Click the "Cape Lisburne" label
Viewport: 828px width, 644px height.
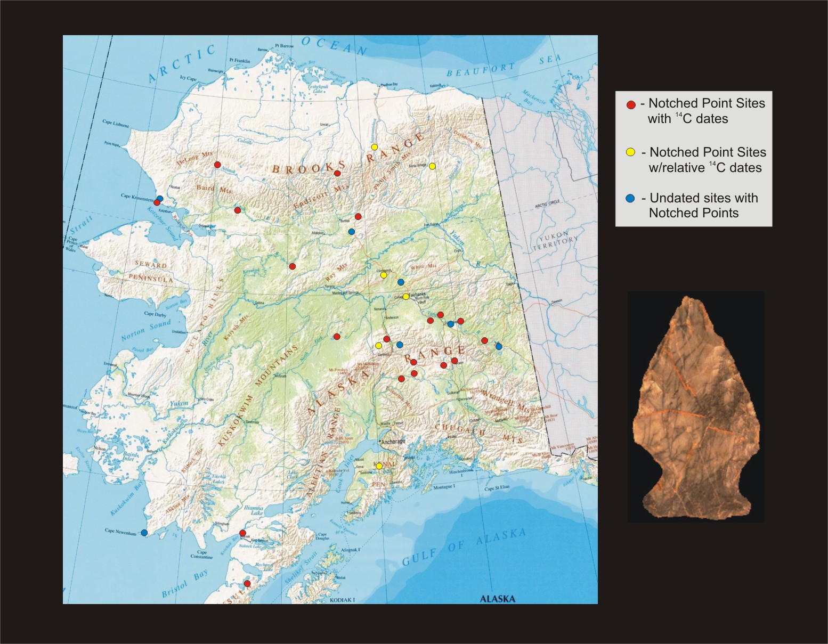click(x=116, y=124)
